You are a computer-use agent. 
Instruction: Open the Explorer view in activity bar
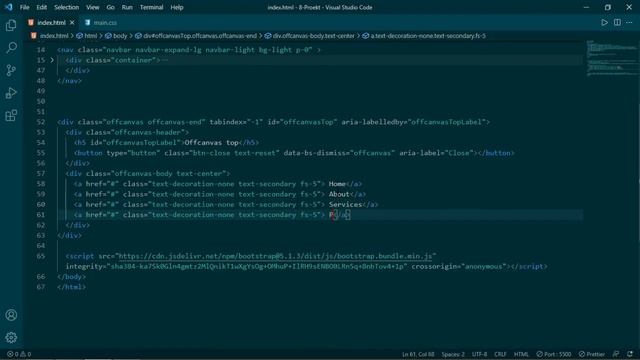point(11,25)
